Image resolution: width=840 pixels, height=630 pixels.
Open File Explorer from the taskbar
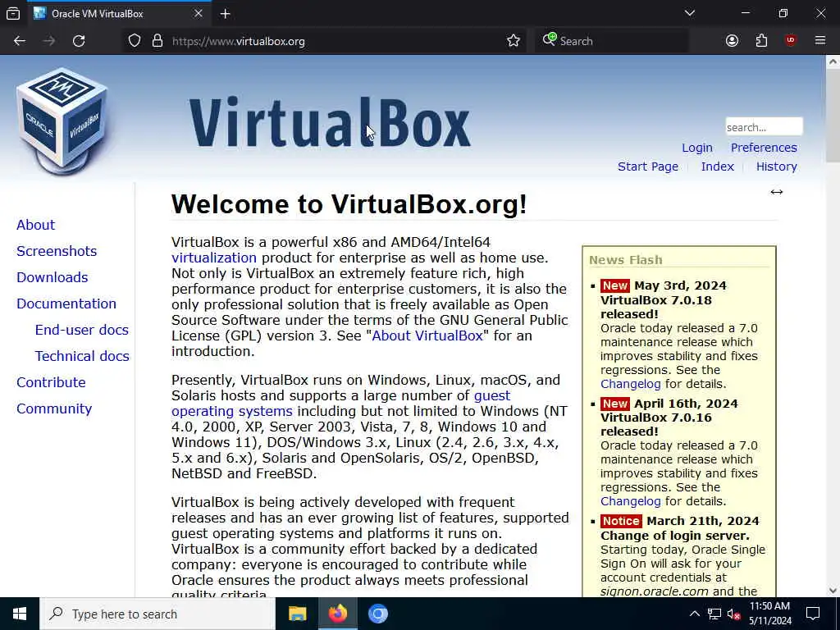tap(297, 614)
